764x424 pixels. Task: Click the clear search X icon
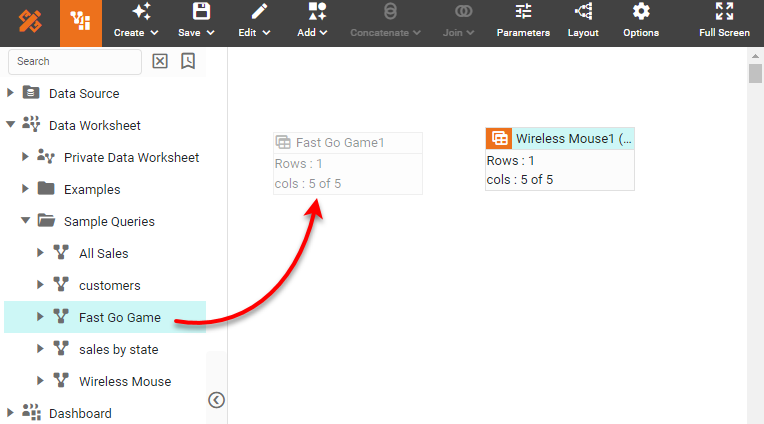[160, 61]
